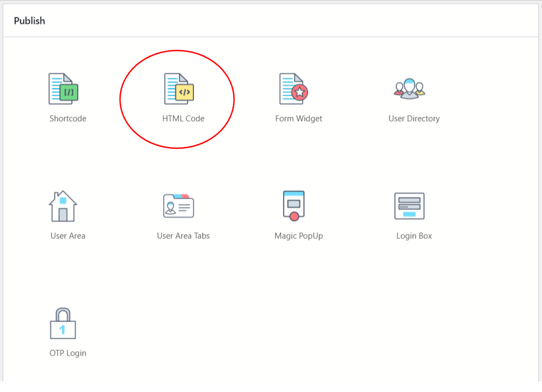Screen dimensions: 542x392
Task: Open the User Area house icon
Action: 63,206
